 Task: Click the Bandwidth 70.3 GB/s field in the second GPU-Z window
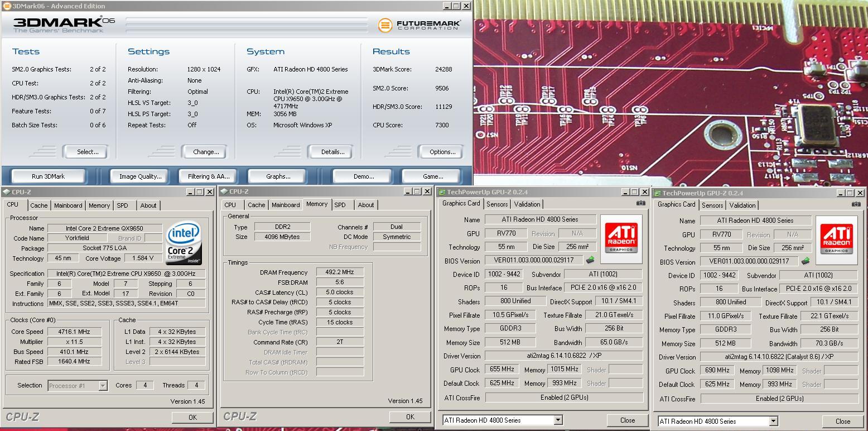(830, 343)
